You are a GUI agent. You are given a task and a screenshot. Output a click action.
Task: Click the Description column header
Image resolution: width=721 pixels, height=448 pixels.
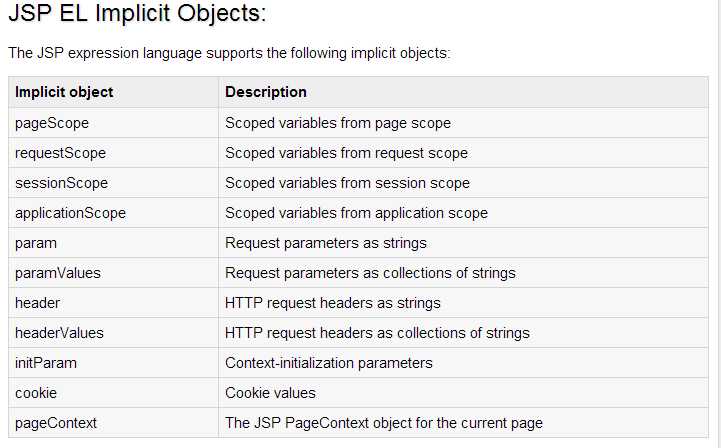click(x=266, y=92)
